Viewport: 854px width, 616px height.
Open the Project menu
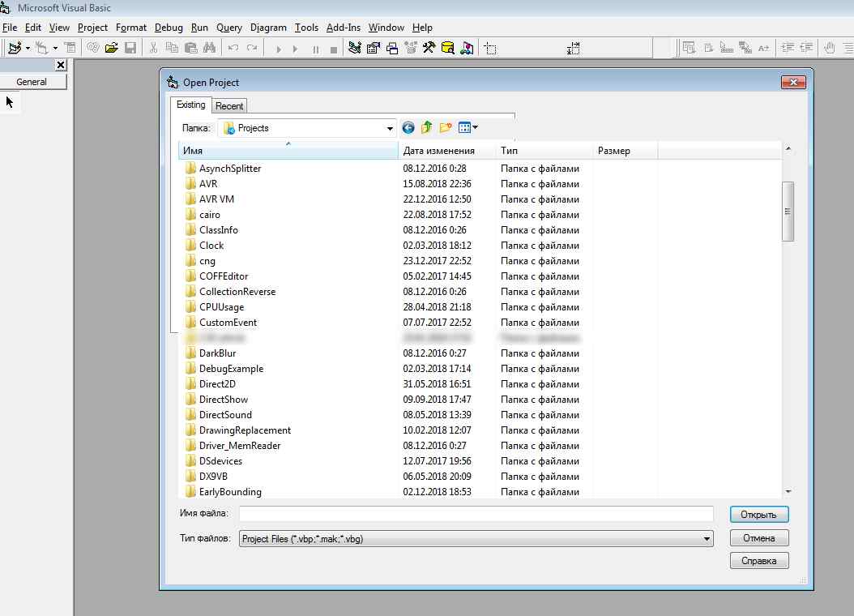pyautogui.click(x=92, y=28)
